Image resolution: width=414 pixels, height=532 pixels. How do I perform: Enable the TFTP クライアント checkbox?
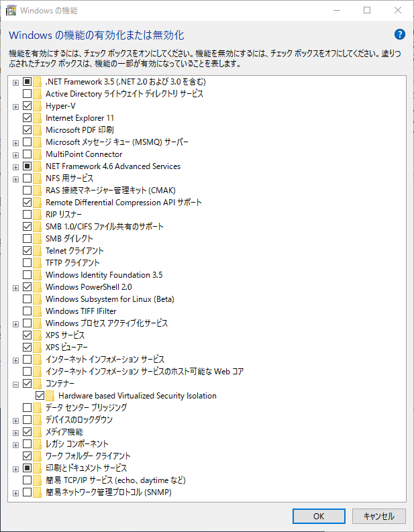click(27, 262)
